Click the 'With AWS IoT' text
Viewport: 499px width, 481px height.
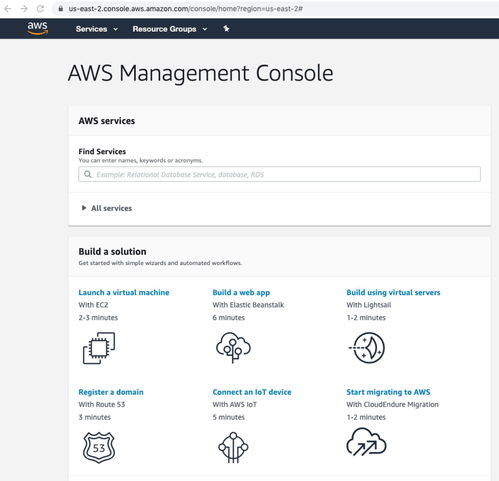[235, 405]
